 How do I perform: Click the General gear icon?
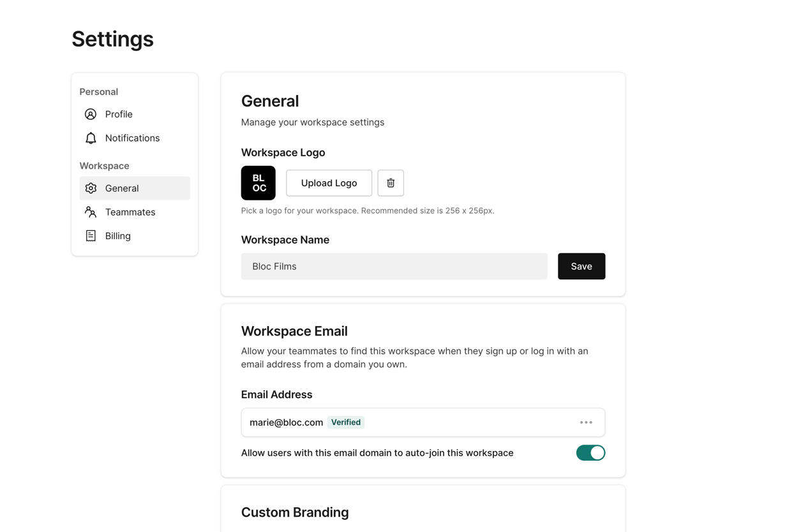pos(91,189)
